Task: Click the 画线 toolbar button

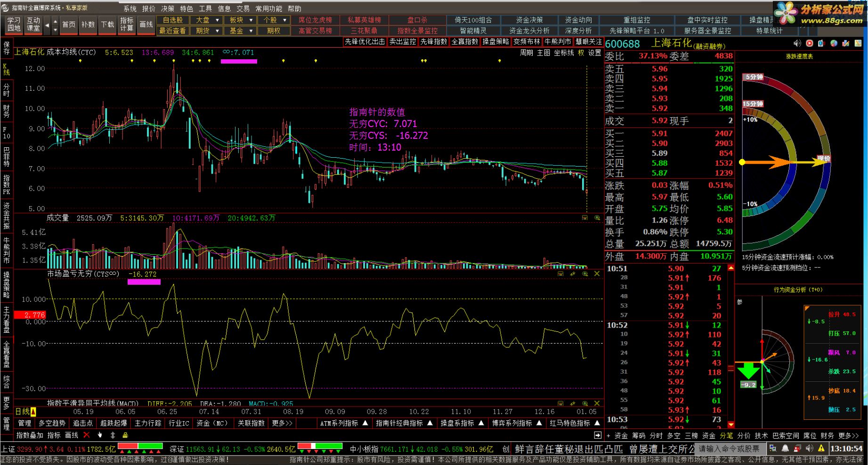Action: pyautogui.click(x=146, y=24)
